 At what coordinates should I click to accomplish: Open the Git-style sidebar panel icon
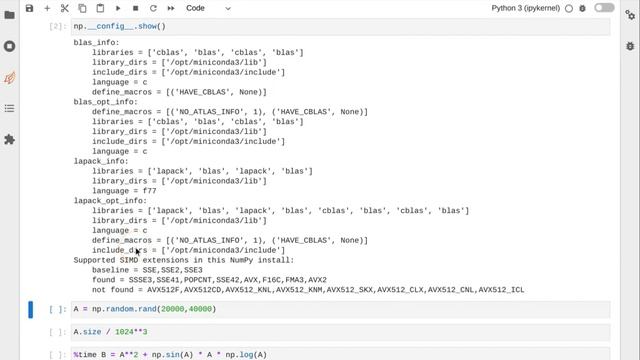click(9, 77)
